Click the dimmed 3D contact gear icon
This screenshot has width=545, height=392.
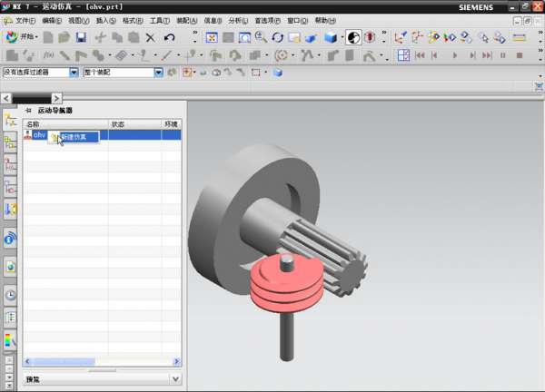pyautogui.click(x=281, y=55)
